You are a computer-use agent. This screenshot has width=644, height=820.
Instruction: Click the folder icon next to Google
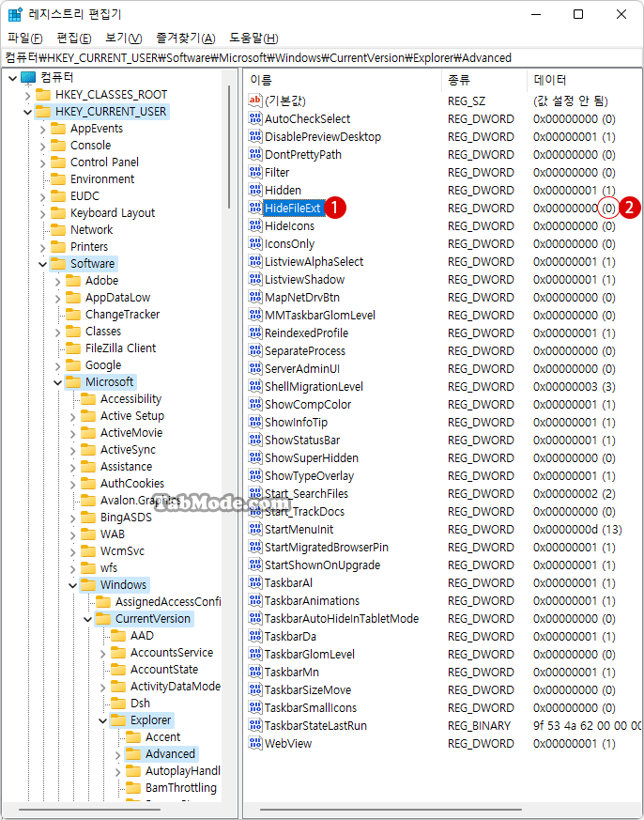click(73, 365)
